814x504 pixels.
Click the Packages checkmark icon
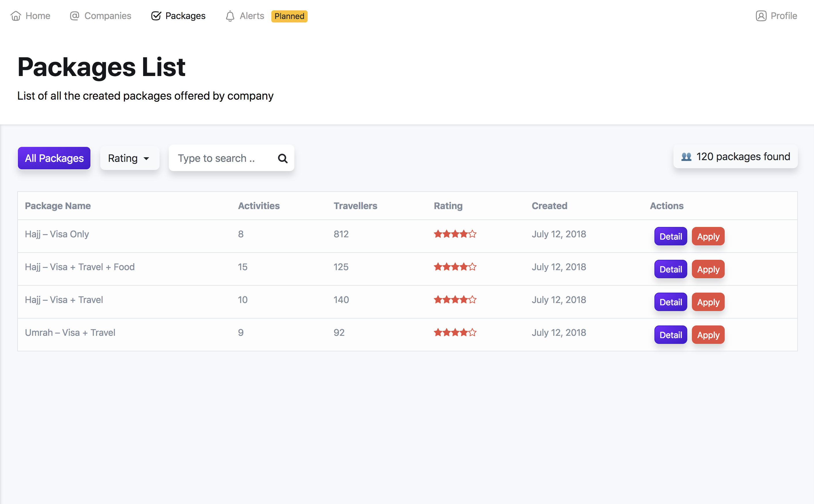click(x=156, y=16)
